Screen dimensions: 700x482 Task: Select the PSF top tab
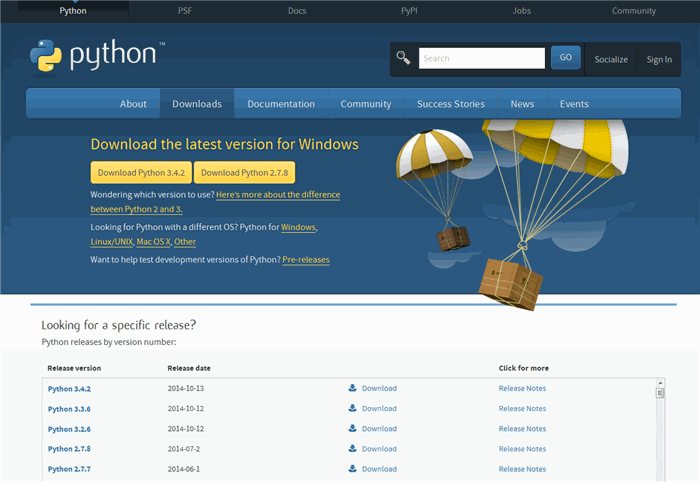coord(185,11)
